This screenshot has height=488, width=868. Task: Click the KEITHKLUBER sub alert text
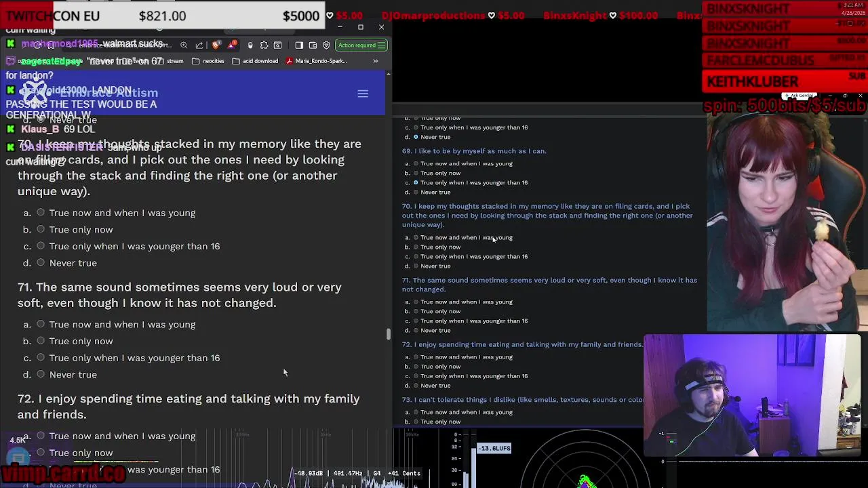[x=753, y=82]
